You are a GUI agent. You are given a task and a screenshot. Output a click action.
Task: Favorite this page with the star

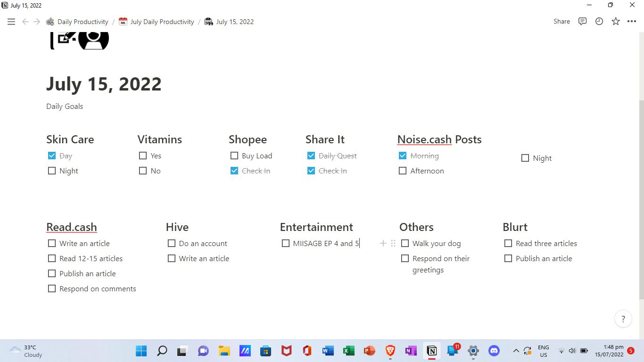(x=616, y=22)
